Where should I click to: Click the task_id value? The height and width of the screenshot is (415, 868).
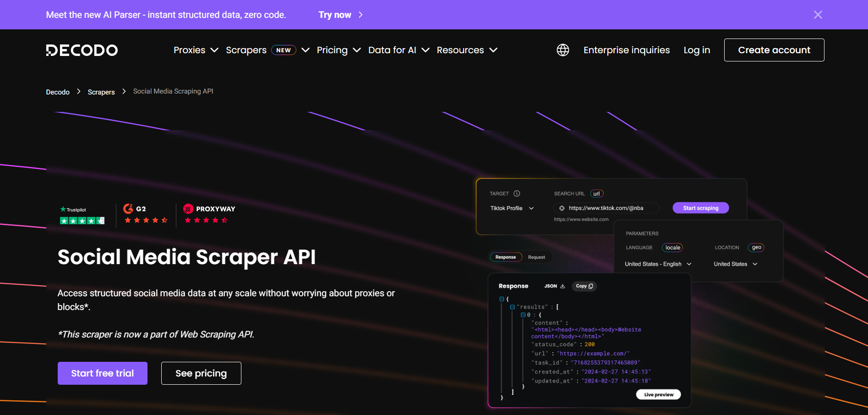click(x=605, y=363)
